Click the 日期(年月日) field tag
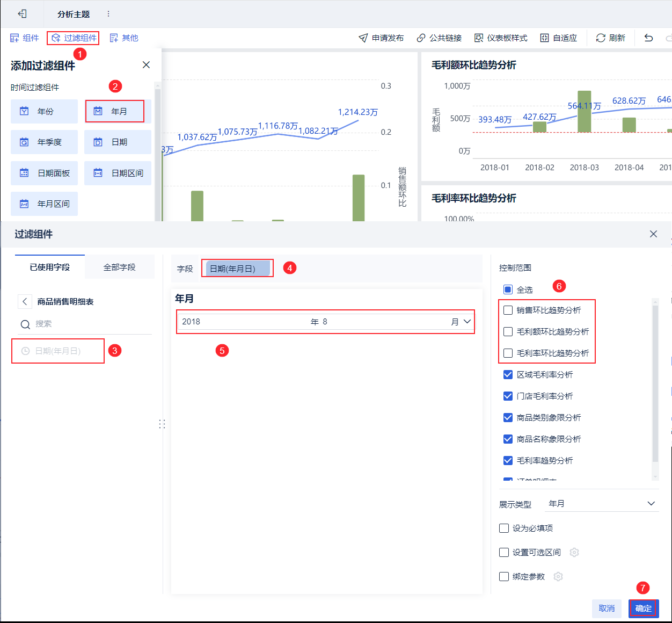 click(238, 269)
